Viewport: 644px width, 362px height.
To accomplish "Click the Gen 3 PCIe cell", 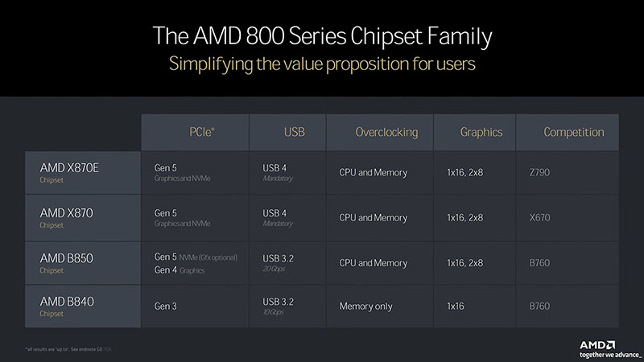I will (166, 306).
